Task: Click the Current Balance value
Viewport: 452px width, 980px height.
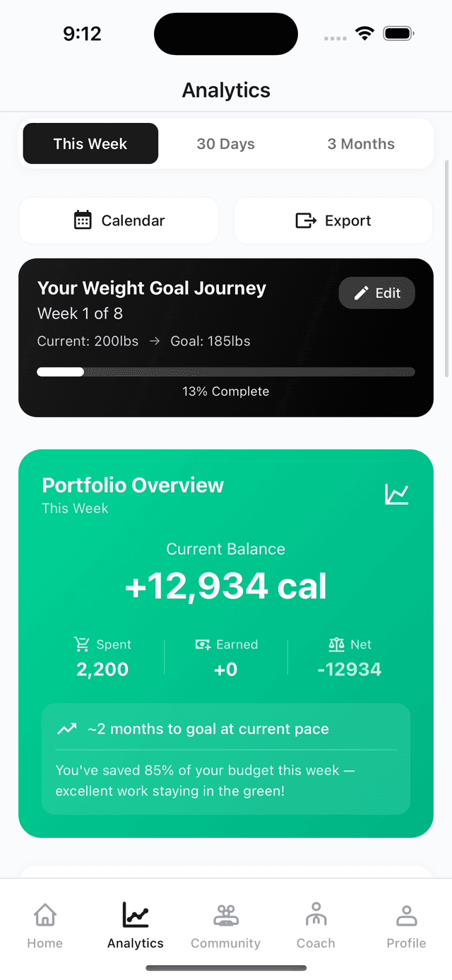Action: point(225,585)
